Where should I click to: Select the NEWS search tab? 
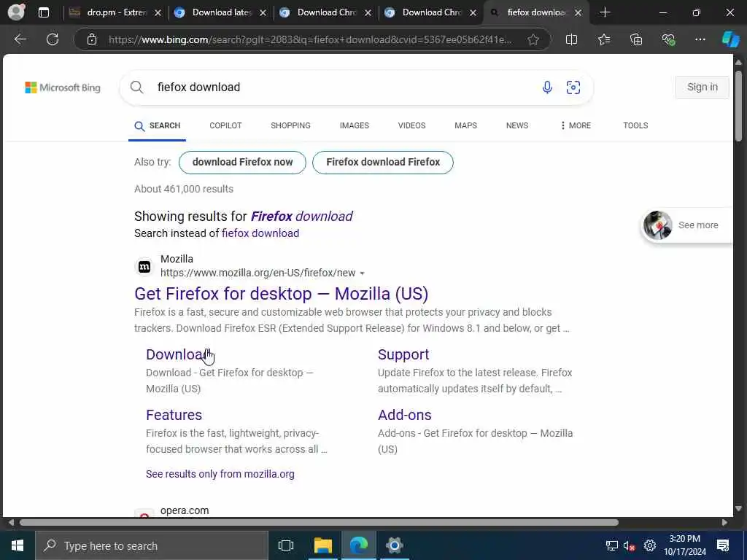[517, 125]
